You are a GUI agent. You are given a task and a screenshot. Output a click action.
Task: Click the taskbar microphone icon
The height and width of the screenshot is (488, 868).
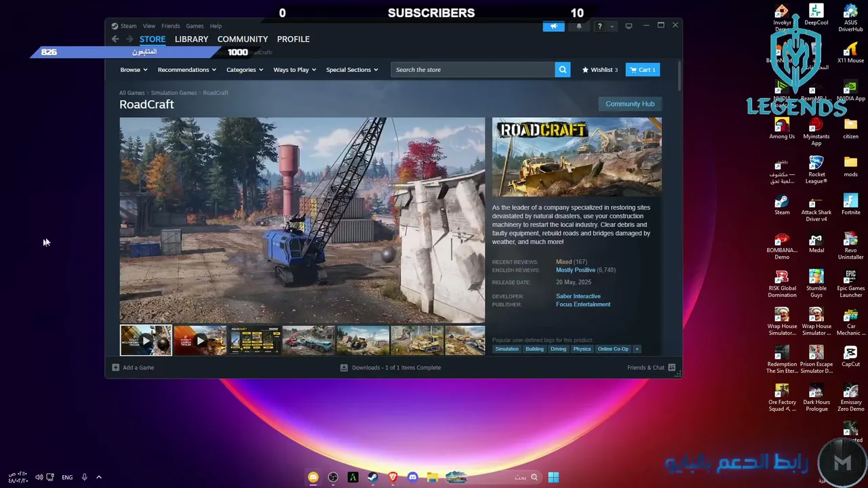(84, 477)
